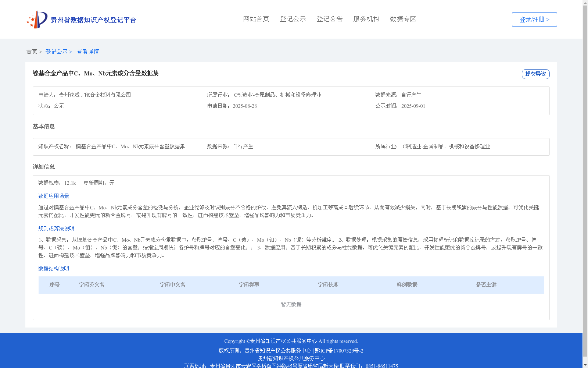The height and width of the screenshot is (368, 588).
Task: Click applicant 贵州速威宇航合金材料有限公司
Action: click(x=95, y=95)
